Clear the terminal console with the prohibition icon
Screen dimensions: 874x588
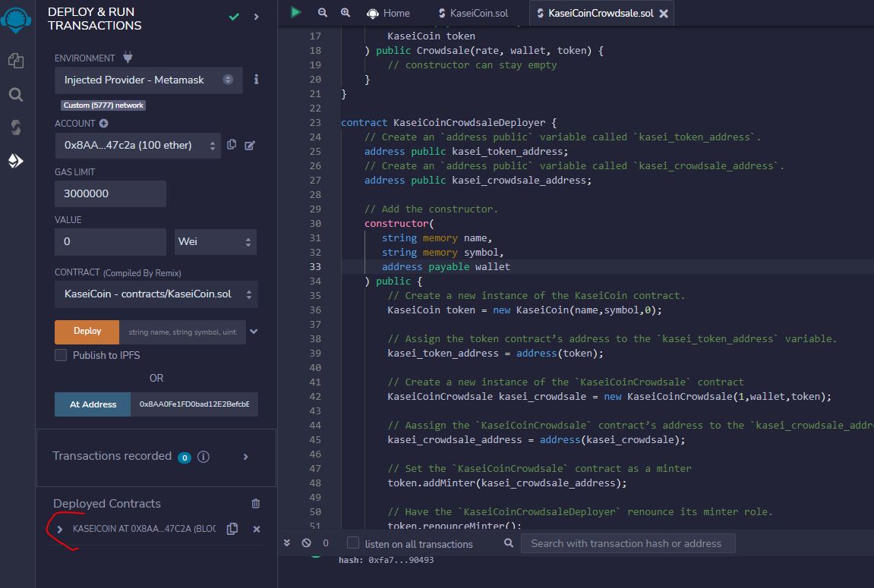(x=305, y=542)
